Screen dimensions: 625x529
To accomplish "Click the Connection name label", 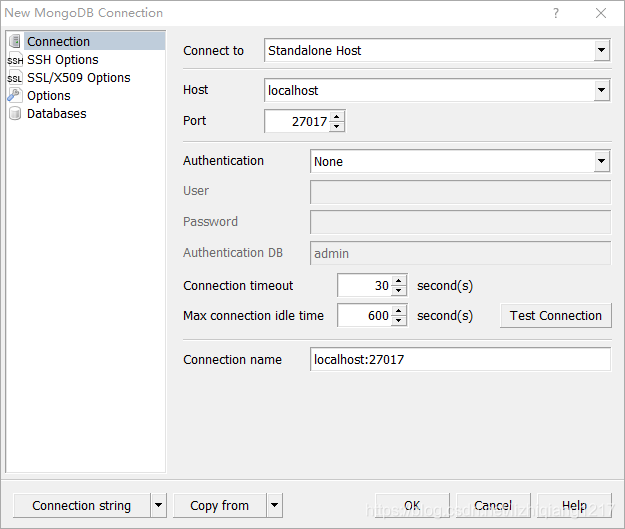I will pyautogui.click(x=232, y=359).
